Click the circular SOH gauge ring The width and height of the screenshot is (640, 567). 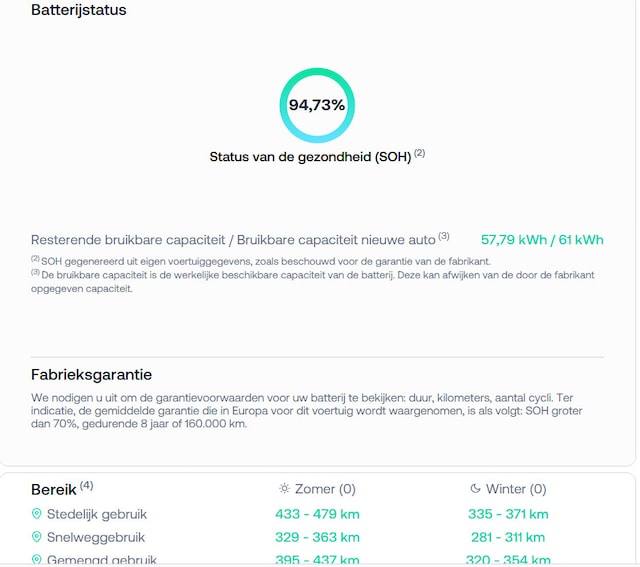[x=317, y=72]
